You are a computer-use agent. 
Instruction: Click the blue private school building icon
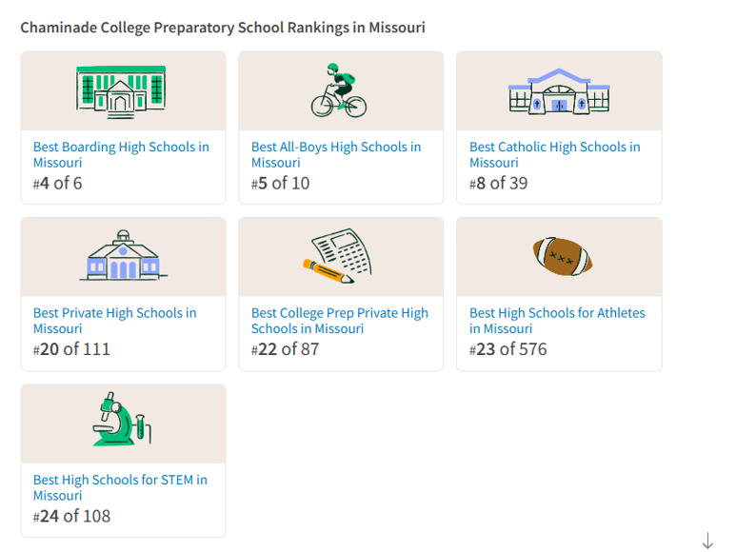(123, 255)
